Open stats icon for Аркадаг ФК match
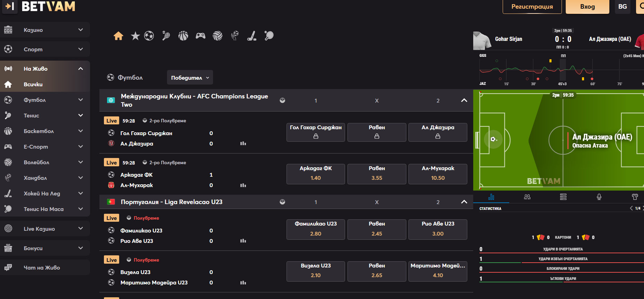644x299 pixels. 243,185
